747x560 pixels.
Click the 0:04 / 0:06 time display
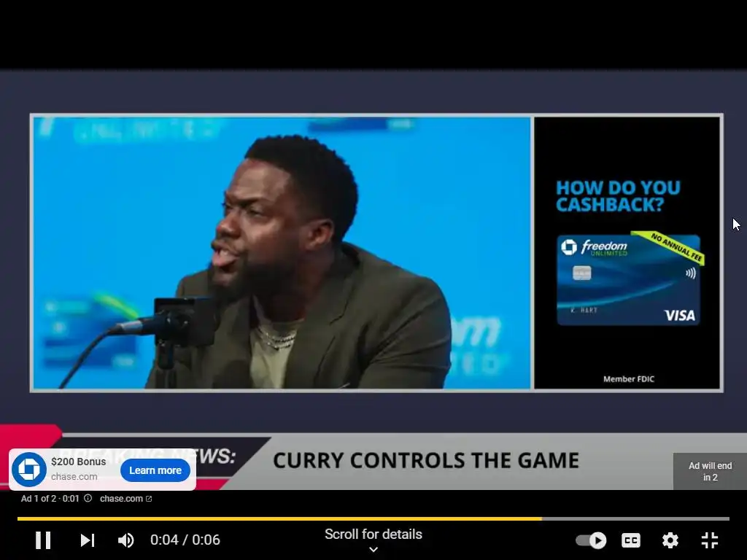(x=185, y=540)
